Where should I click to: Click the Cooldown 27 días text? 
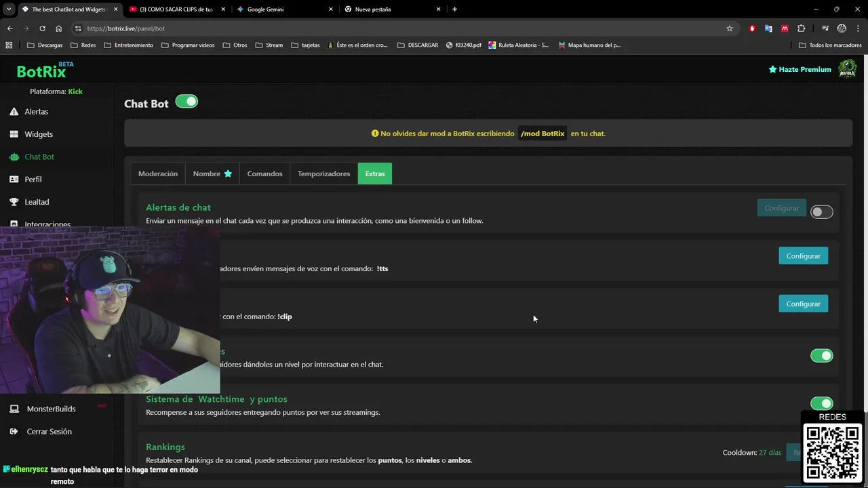click(751, 452)
